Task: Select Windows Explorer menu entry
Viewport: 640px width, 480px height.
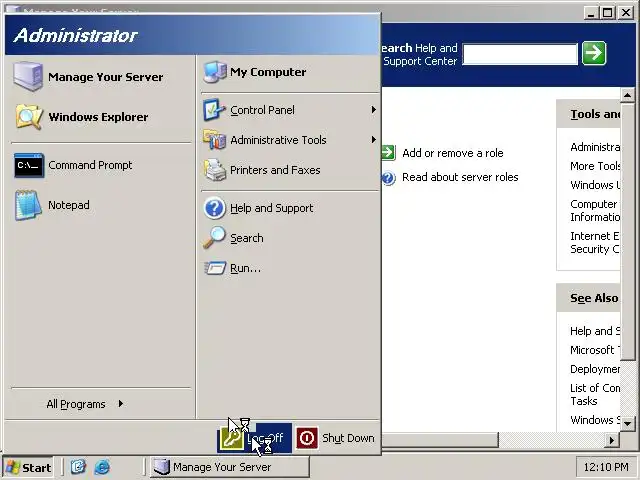Action: tap(100, 117)
